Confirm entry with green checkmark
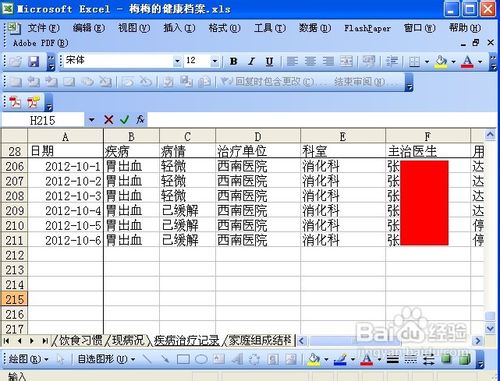Screen dimensions: 500x381 point(124,120)
